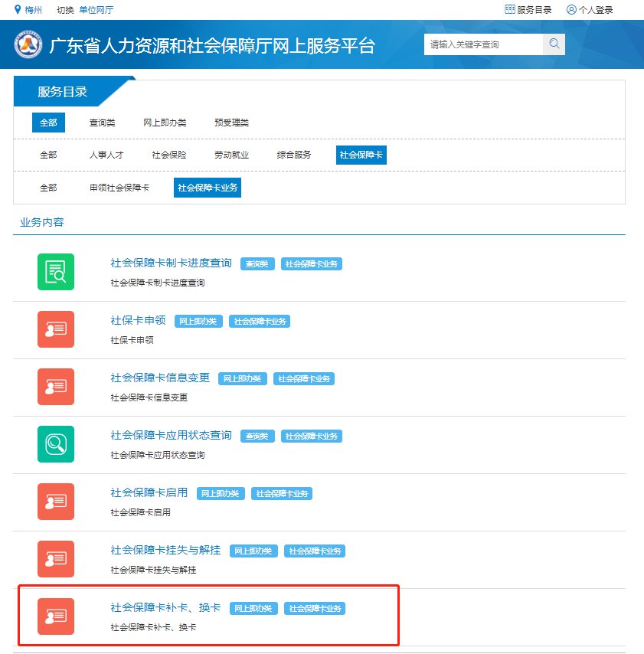Switch to 单位网厅
Image resolution: width=644 pixels, height=654 pixels.
coord(96,10)
